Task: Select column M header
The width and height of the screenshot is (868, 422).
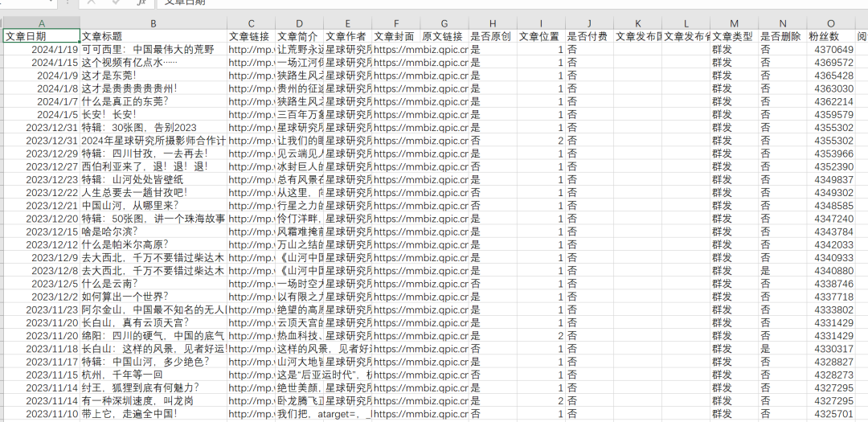Action: 735,23
